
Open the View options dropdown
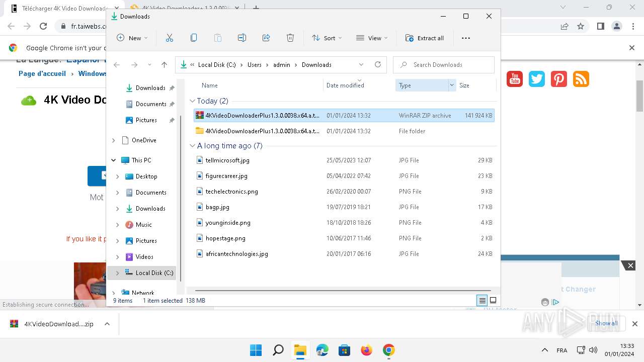(x=372, y=38)
